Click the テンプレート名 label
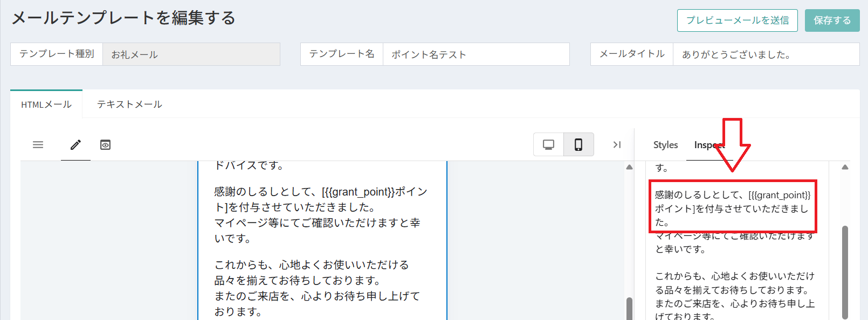The image size is (868, 320). click(342, 54)
